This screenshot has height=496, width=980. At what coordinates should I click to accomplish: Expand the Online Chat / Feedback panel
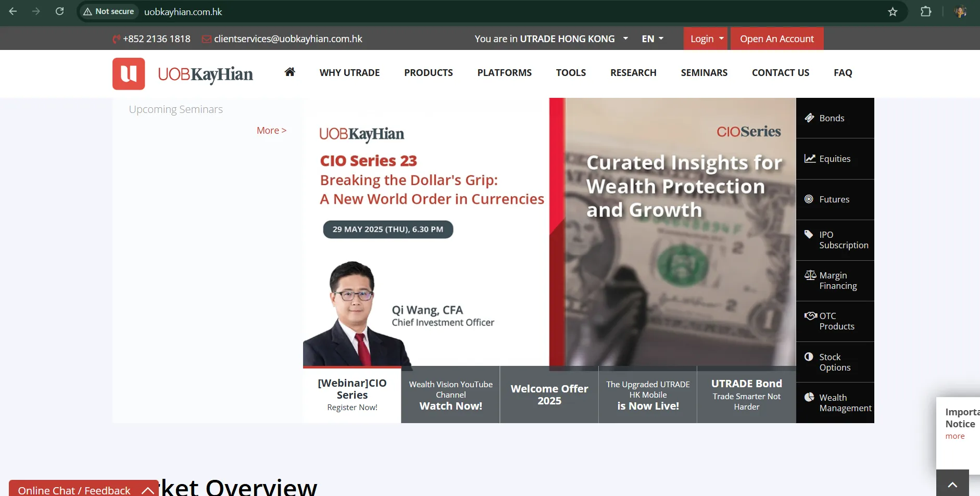(84, 488)
